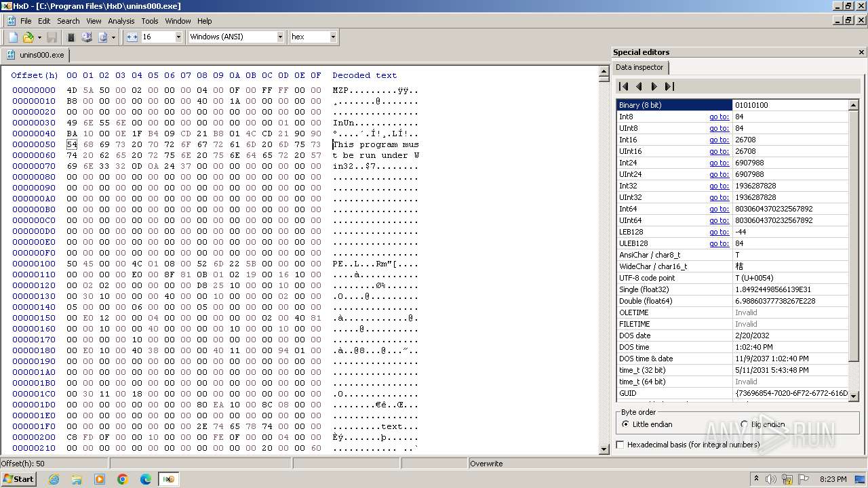Click 'go to:' link for UInt64
This screenshot has height=488, width=868.
[x=719, y=220]
